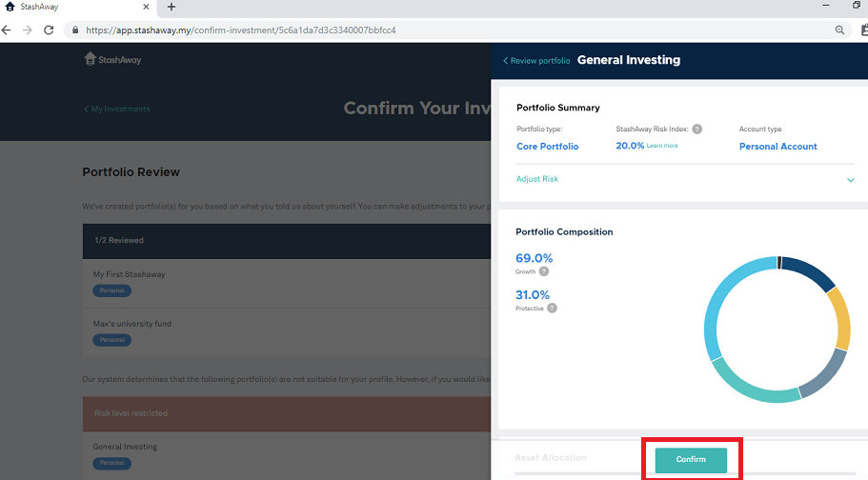Click the Personal Account value
This screenshot has width=868, height=480.
[x=777, y=146]
